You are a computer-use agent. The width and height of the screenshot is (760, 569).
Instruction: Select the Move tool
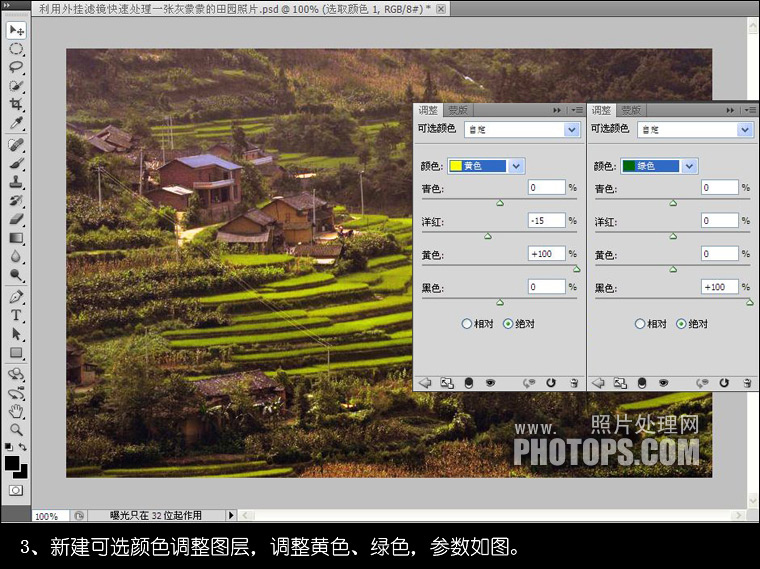click(x=16, y=31)
